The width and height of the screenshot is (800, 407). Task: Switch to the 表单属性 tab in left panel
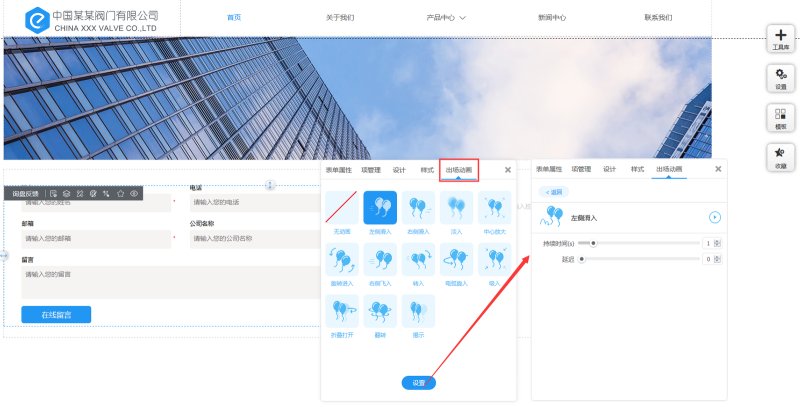click(339, 170)
